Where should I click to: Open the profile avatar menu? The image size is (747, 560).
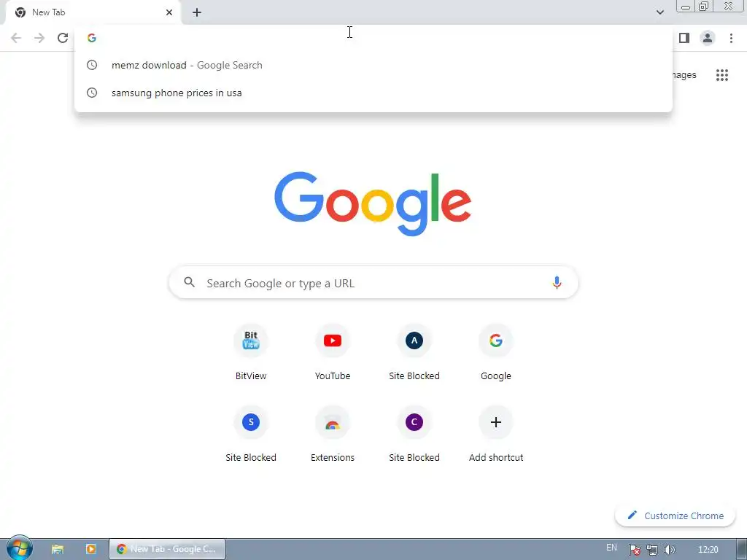tap(708, 38)
